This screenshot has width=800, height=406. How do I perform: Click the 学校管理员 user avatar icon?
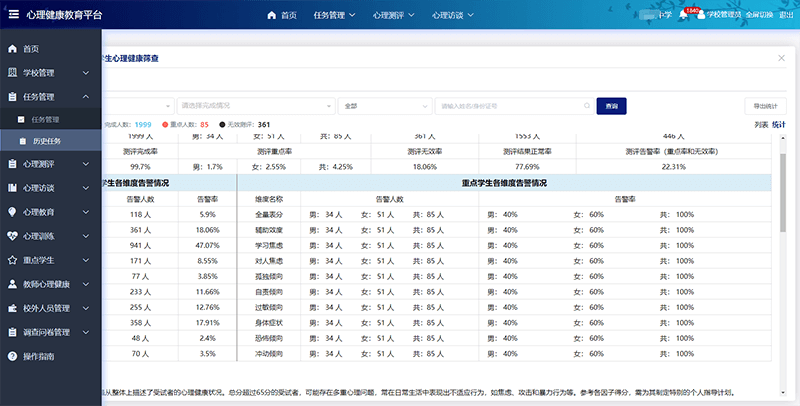coord(701,15)
